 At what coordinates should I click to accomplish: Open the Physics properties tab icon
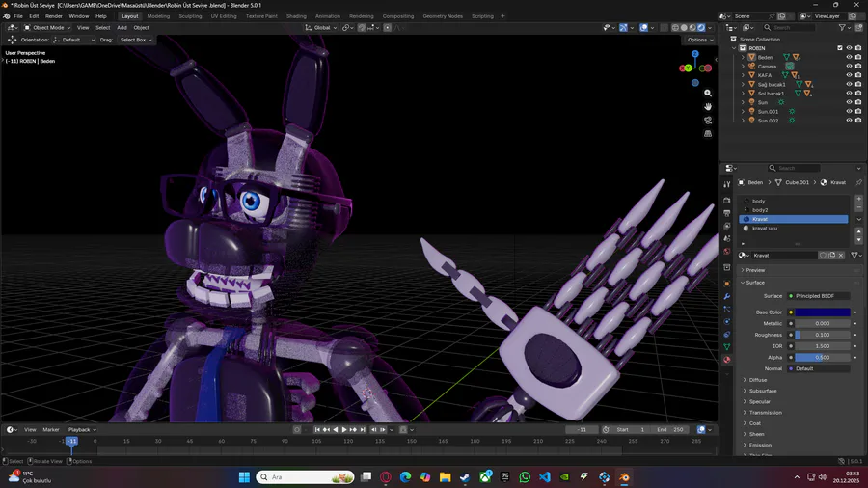[727, 322]
